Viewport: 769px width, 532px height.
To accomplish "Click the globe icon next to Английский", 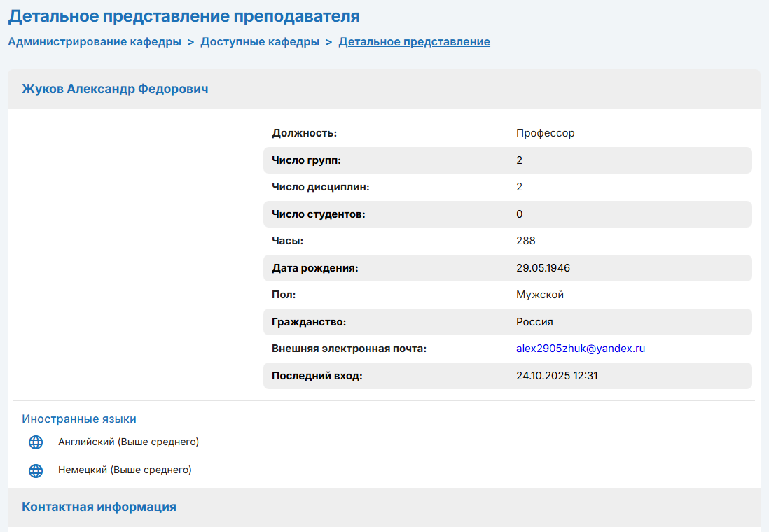I will coord(36,442).
